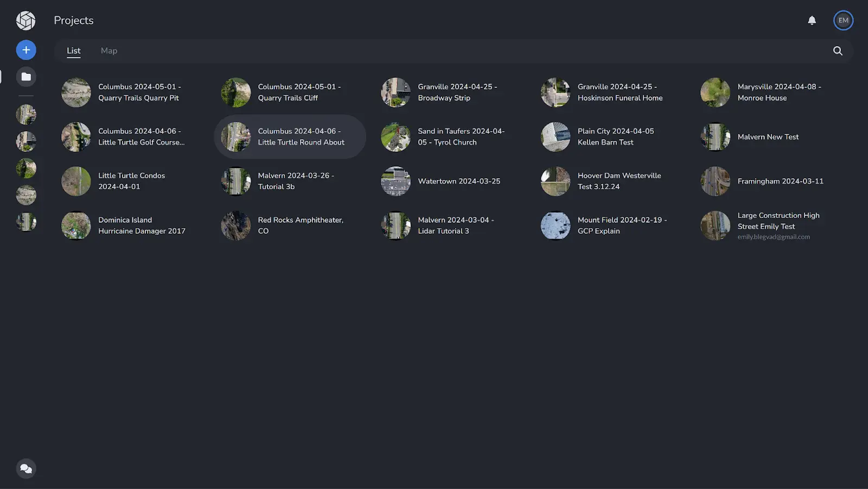Open the highlighted Little Turtle Round About project
868x489 pixels.
tap(290, 137)
